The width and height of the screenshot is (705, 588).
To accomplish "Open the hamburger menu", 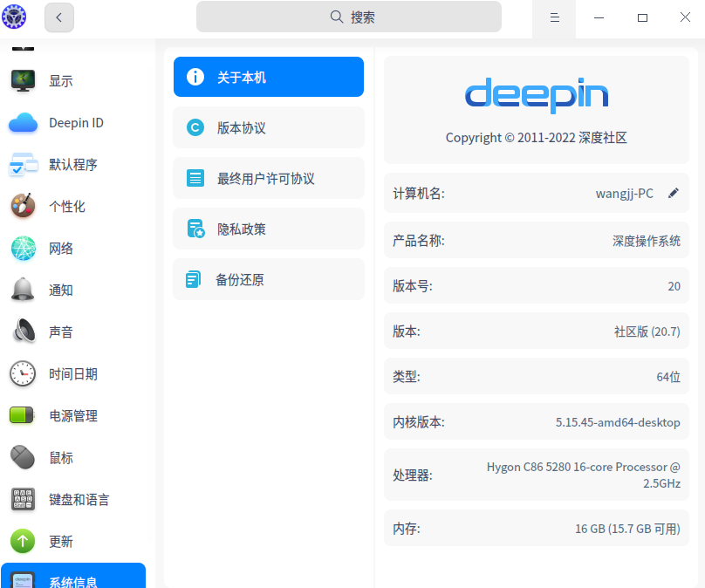I will tap(554, 17).
